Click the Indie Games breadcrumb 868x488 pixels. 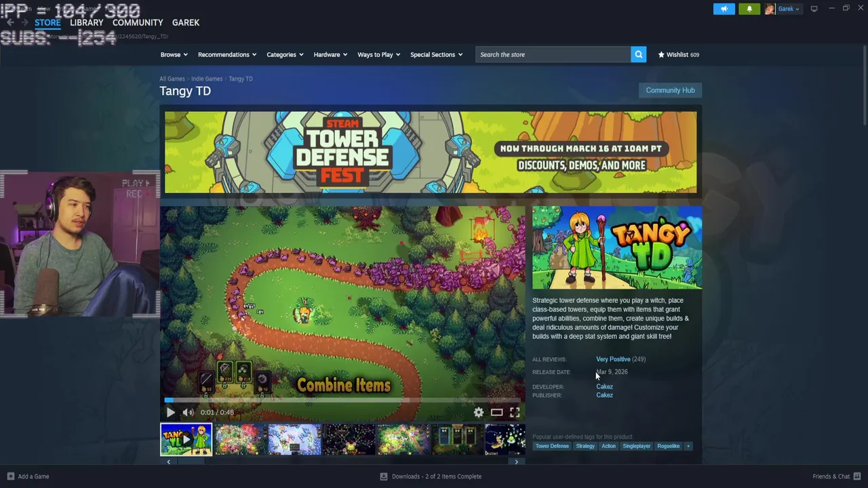click(207, 79)
